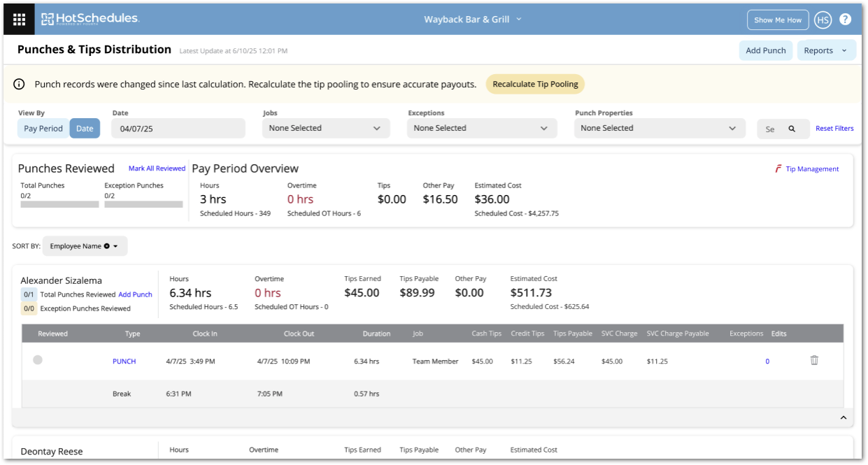Click the Mark All Reviewed link

coord(157,169)
